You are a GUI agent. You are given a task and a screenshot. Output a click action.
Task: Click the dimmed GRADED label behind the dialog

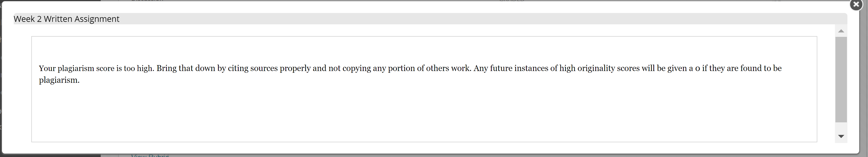click(512, 1)
